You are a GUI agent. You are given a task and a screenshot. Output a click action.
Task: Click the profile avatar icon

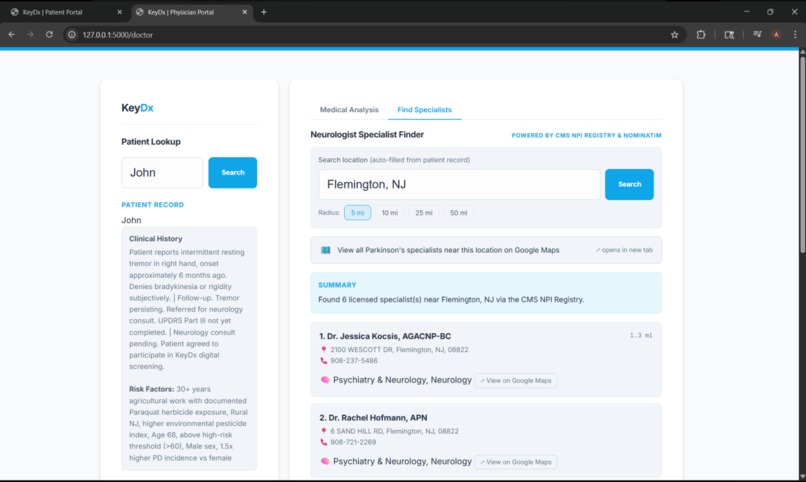pos(776,34)
